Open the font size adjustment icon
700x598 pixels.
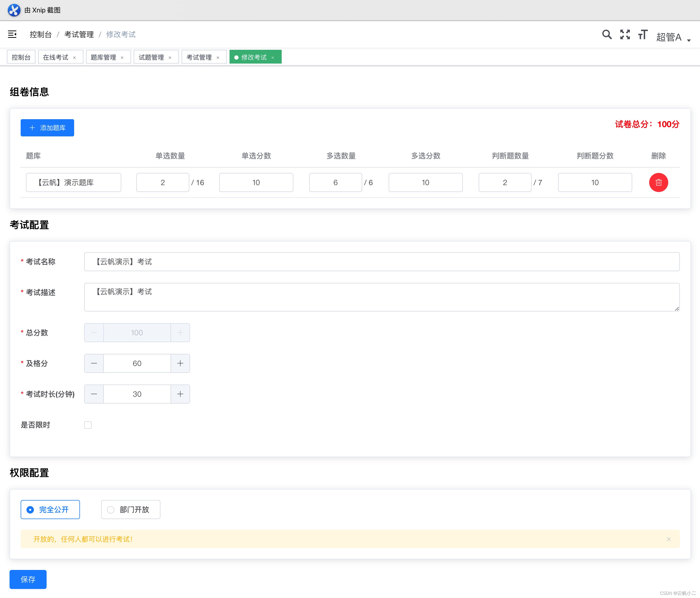pyautogui.click(x=643, y=34)
